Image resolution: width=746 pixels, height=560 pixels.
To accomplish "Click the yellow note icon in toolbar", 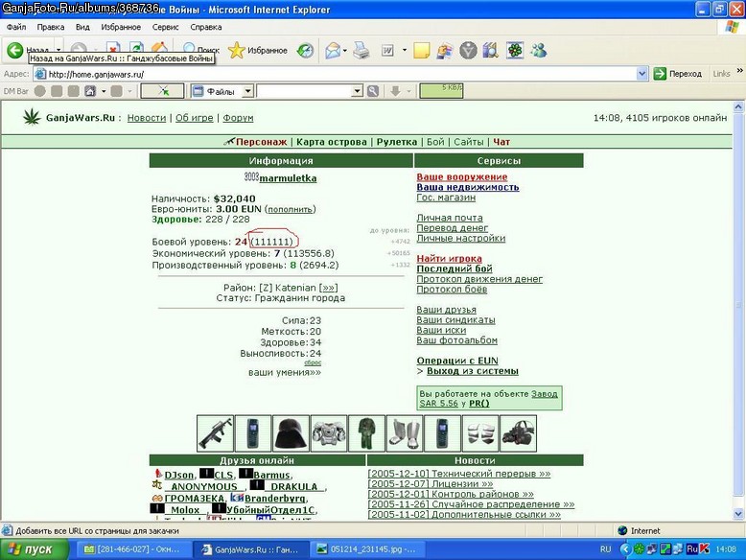I will pyautogui.click(x=422, y=50).
